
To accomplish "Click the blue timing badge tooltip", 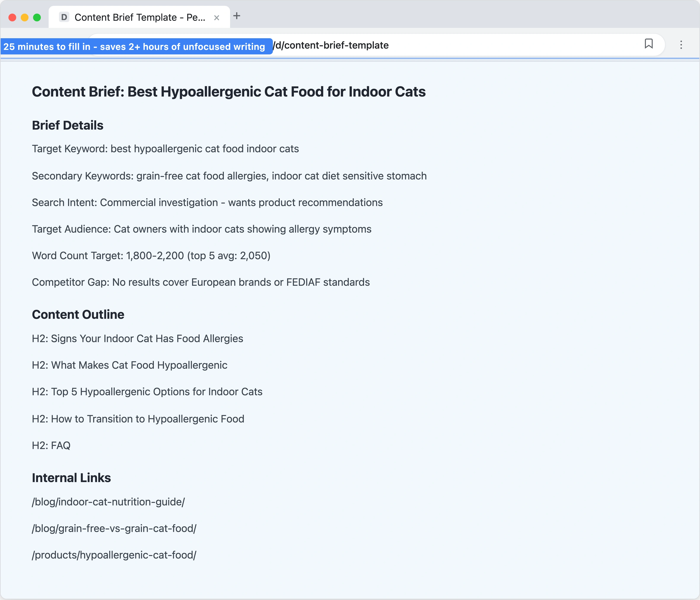I will (x=135, y=47).
